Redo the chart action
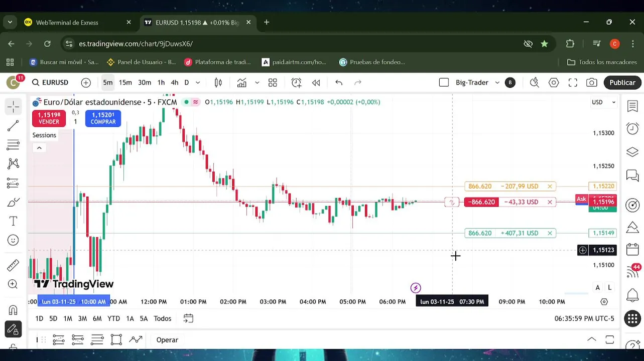Screen dimensions: 644x361 click(x=358, y=82)
